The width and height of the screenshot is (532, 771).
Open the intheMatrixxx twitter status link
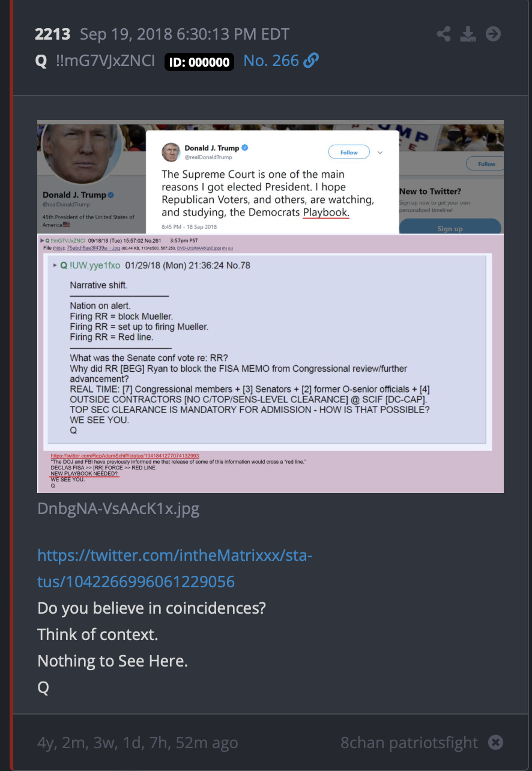(175, 569)
